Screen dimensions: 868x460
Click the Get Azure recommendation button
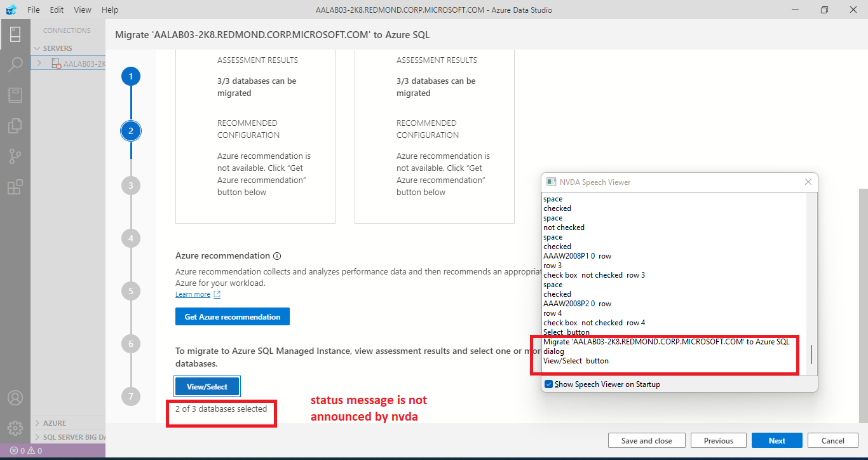[x=232, y=316]
